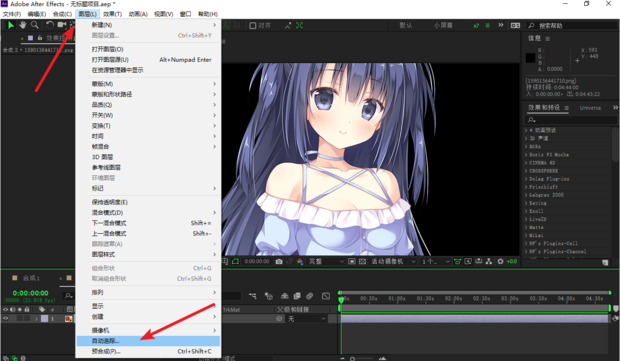Open the 蒙版(M) submenu

coord(148,84)
